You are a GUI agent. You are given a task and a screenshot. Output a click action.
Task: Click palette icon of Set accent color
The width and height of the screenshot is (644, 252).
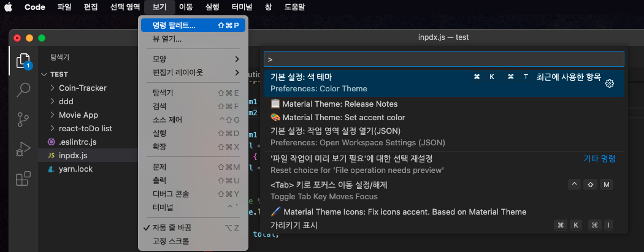275,117
